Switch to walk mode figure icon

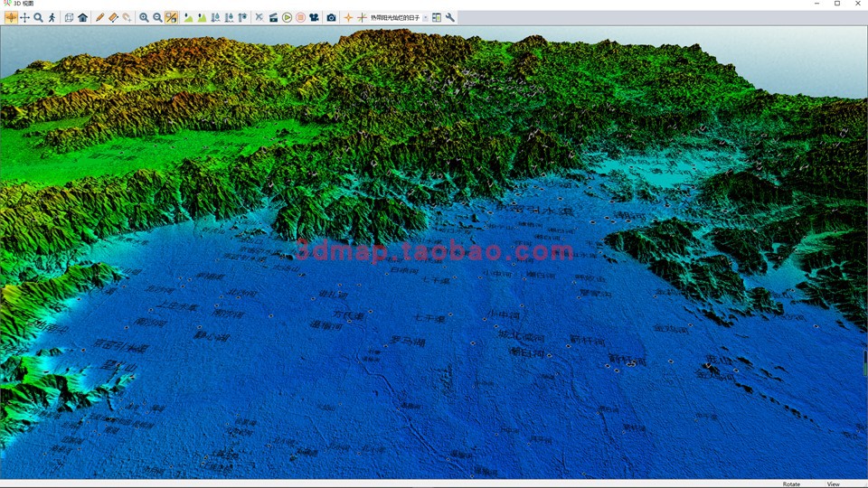coord(52,18)
